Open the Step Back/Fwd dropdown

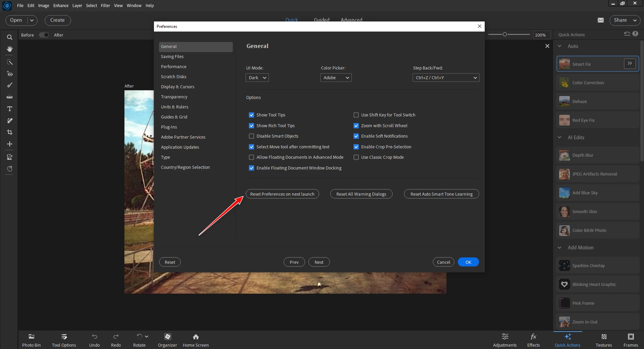coord(446,78)
